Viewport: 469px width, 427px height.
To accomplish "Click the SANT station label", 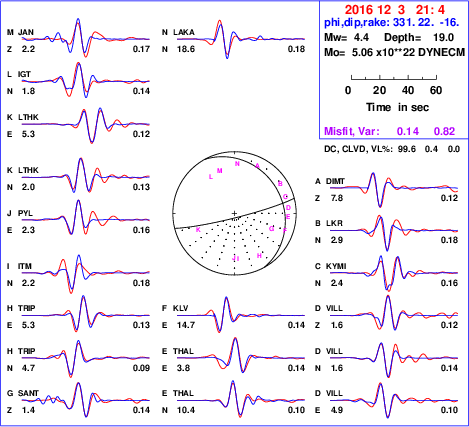I will tap(28, 393).
